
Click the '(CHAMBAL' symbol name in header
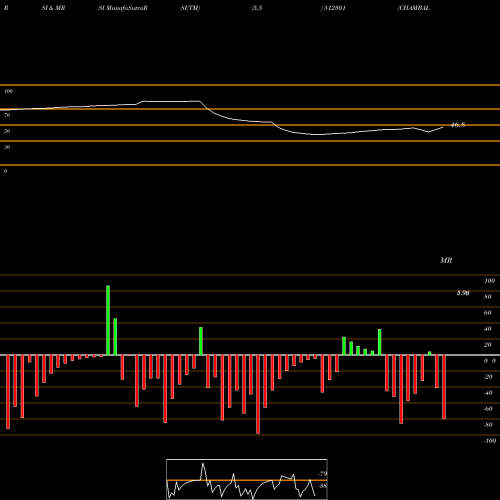(x=413, y=8)
